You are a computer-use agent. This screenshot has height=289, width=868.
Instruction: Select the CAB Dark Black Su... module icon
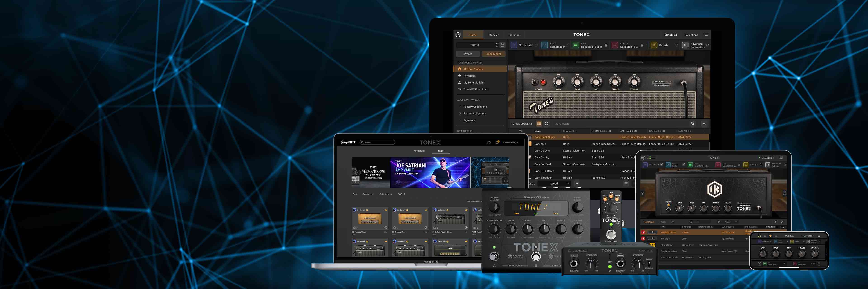click(x=615, y=45)
